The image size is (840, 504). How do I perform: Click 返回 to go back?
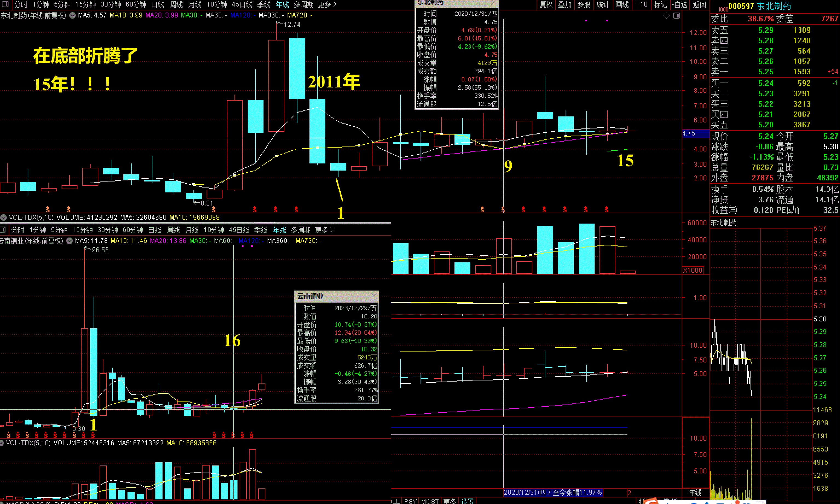(x=699, y=4)
